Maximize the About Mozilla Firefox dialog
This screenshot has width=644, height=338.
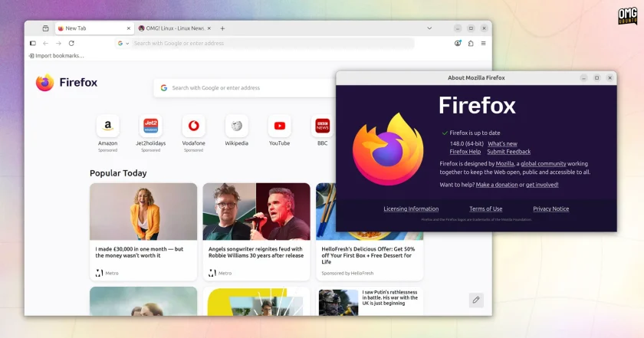596,77
